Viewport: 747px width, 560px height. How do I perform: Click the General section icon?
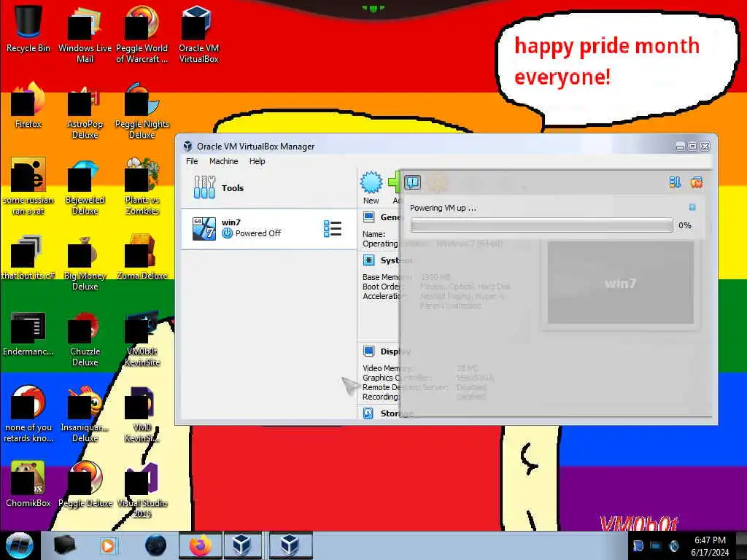point(368,217)
